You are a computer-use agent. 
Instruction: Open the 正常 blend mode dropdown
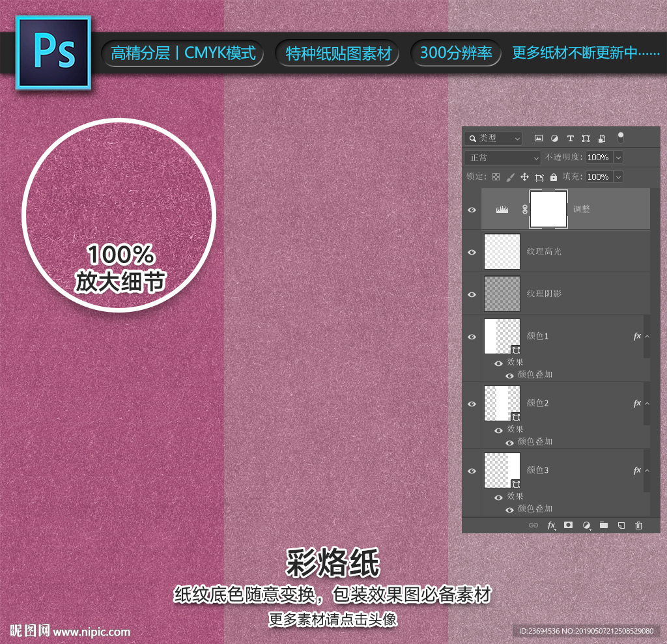(502, 158)
